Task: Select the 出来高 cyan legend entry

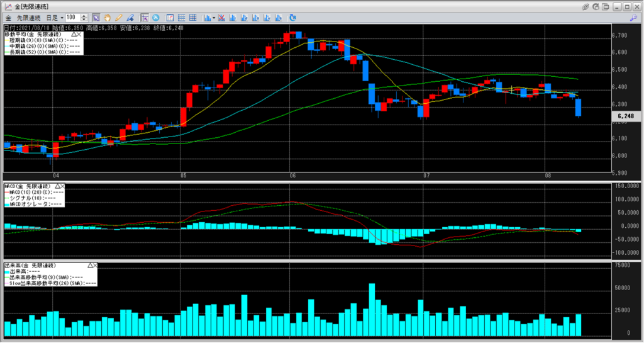Action: [22, 271]
